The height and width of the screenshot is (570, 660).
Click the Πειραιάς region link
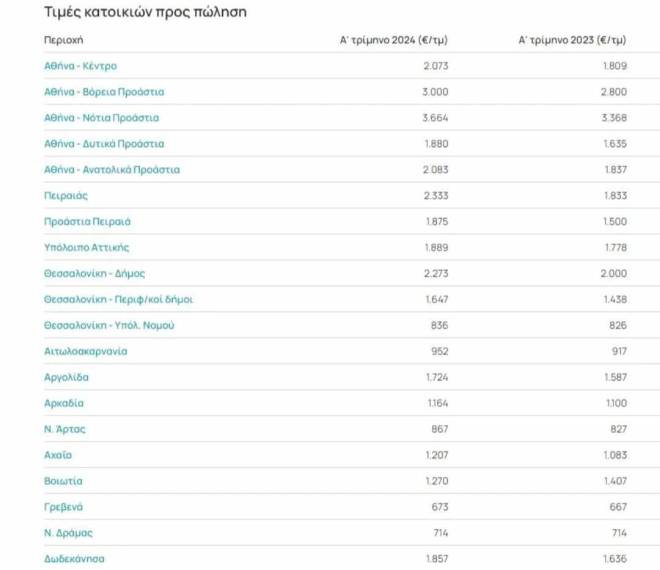[x=67, y=196]
